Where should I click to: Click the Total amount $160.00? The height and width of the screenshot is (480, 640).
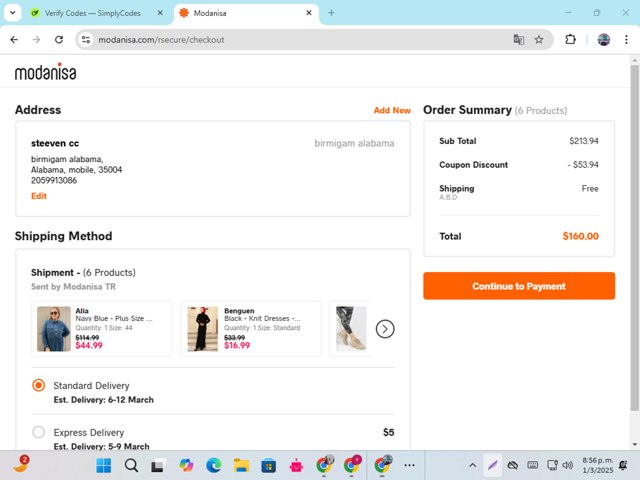(x=580, y=236)
